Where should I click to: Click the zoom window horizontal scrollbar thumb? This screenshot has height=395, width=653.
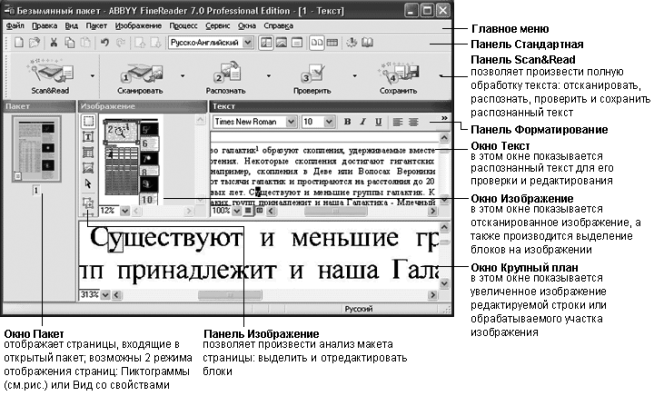click(x=230, y=295)
